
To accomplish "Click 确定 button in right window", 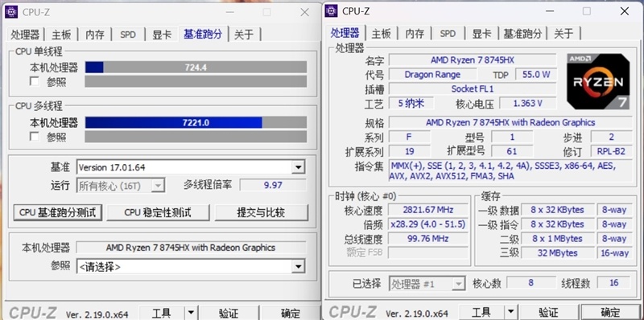I will [610, 312].
